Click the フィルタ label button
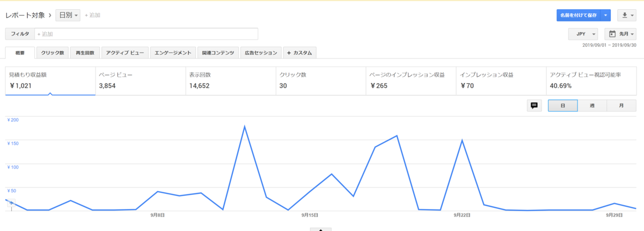The image size is (644, 231). (20, 34)
